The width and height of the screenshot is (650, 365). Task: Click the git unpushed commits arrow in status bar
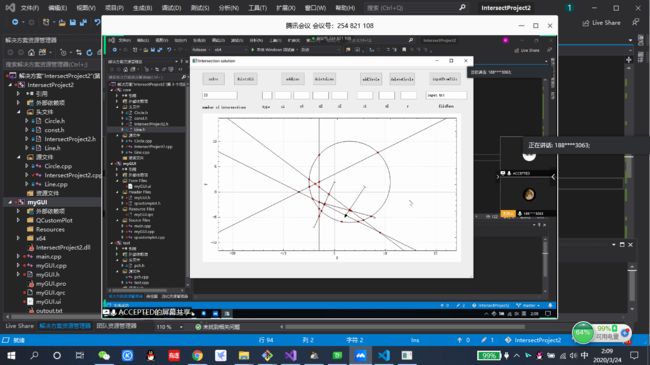pyautogui.click(x=463, y=340)
